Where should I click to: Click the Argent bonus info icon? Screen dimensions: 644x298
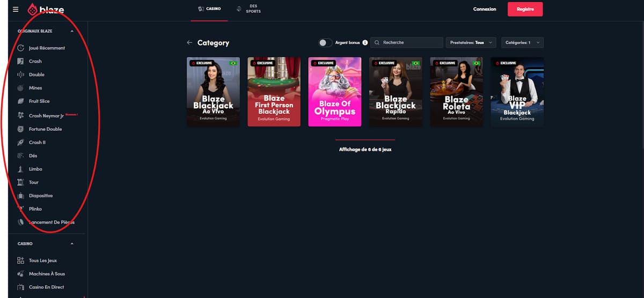tap(365, 42)
